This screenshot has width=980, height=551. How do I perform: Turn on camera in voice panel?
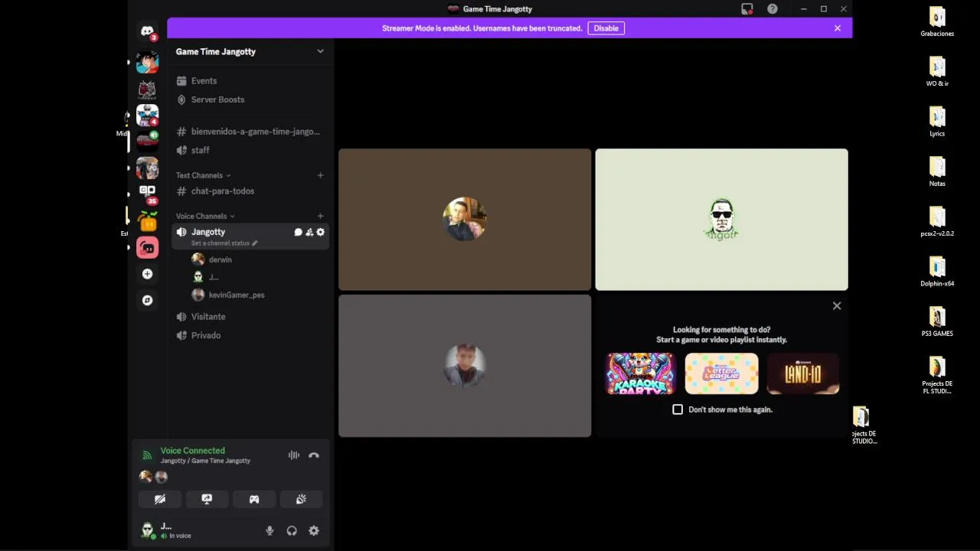160,499
